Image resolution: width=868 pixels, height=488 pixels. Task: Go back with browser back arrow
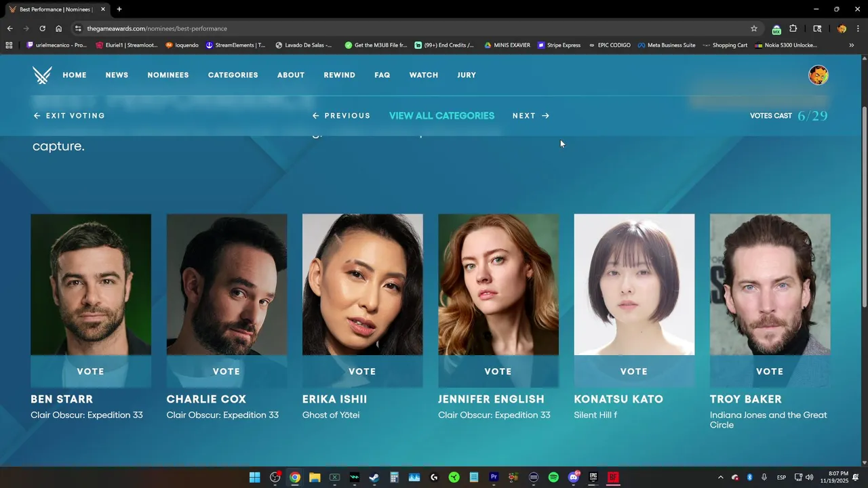click(x=9, y=28)
